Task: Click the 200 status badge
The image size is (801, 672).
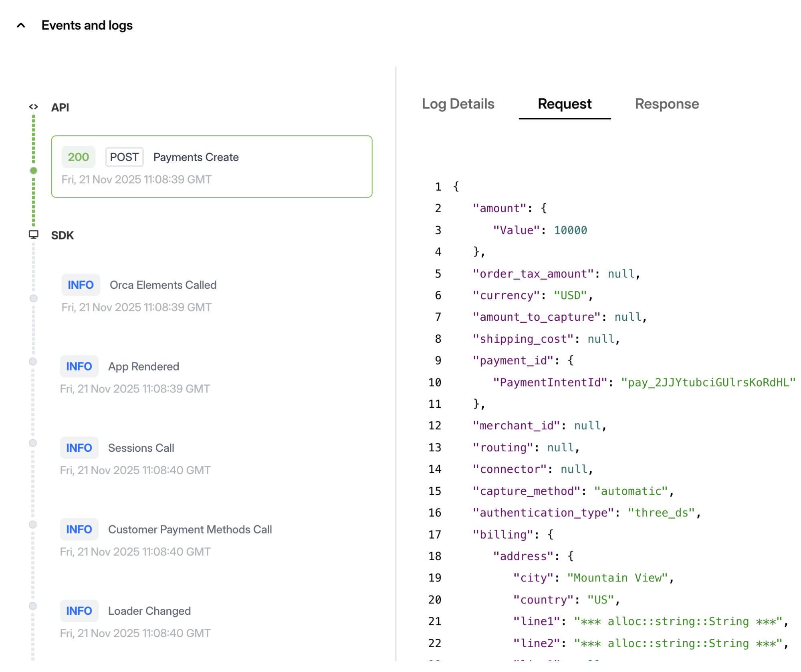Action: pos(79,157)
